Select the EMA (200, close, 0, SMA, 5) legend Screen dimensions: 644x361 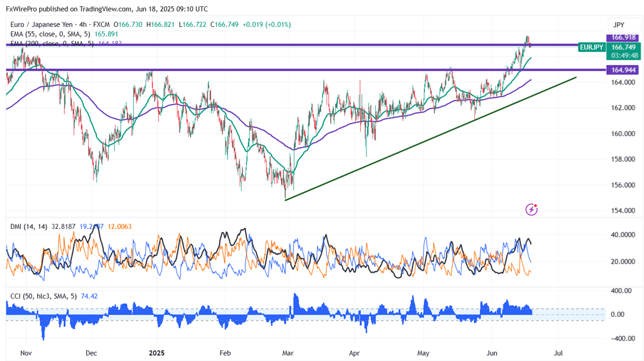52,43
